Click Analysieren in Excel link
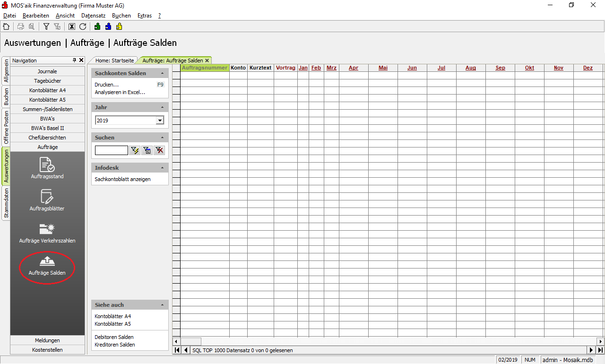The height and width of the screenshot is (364, 605). click(x=120, y=92)
